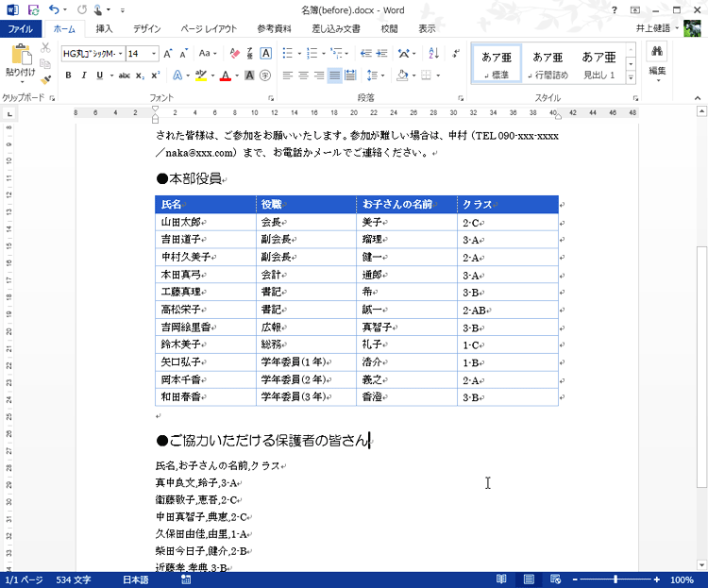Increase font size with grow font icon
Viewport: 708px width, 588px height.
click(x=168, y=54)
